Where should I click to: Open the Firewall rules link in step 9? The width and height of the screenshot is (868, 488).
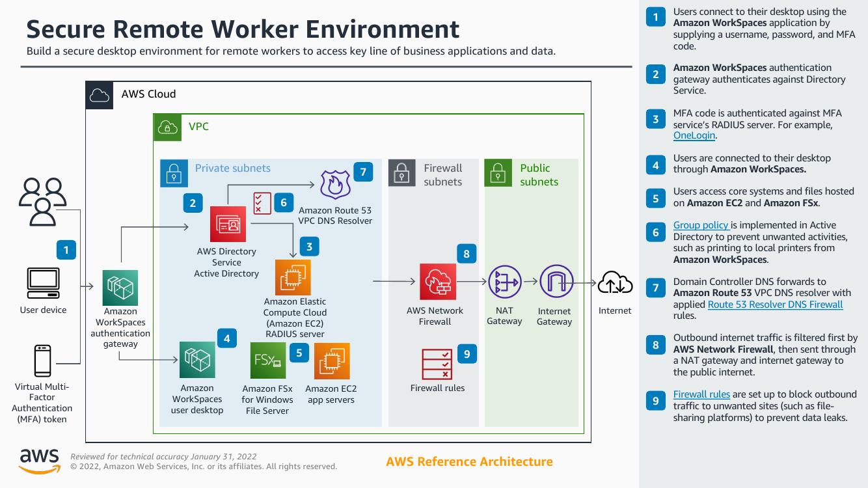click(701, 394)
